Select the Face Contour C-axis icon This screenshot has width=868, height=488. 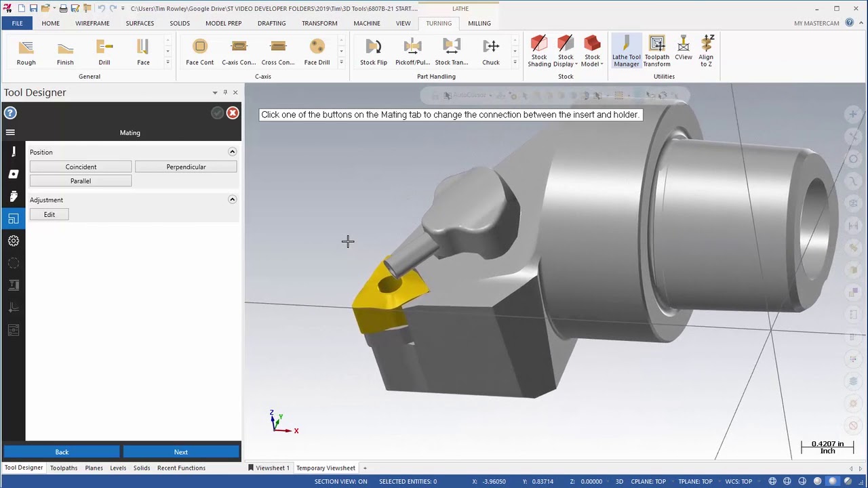click(x=199, y=53)
